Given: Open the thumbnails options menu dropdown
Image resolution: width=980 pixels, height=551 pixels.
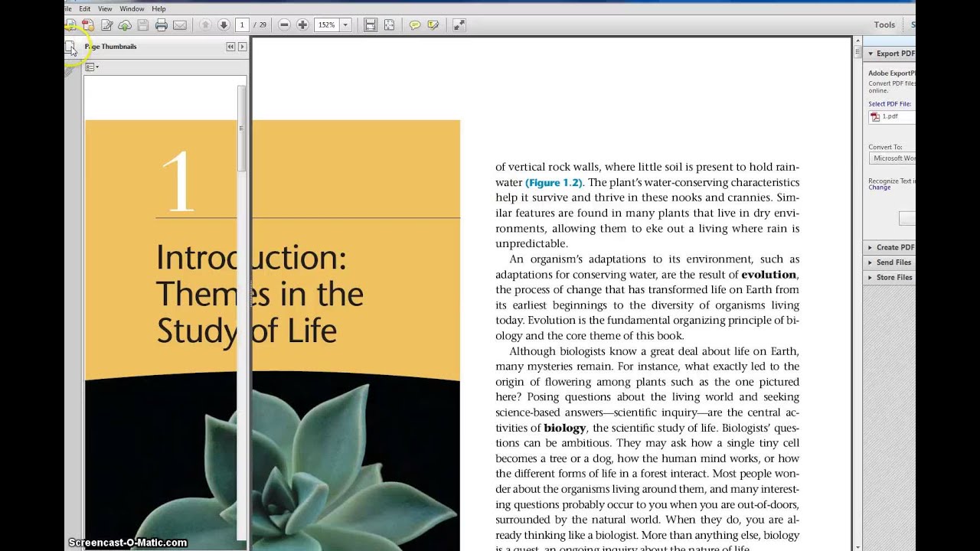Looking at the screenshot, I should pos(92,67).
